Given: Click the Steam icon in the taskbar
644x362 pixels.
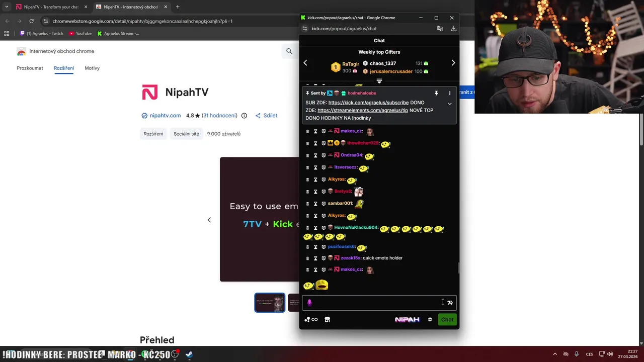Looking at the screenshot, I should (x=189, y=354).
